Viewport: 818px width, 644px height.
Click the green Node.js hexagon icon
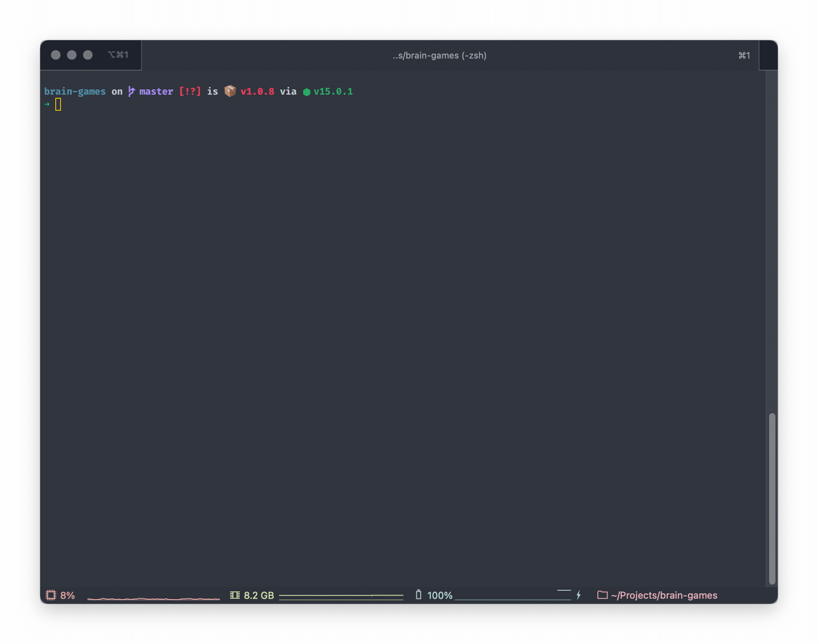(x=307, y=92)
